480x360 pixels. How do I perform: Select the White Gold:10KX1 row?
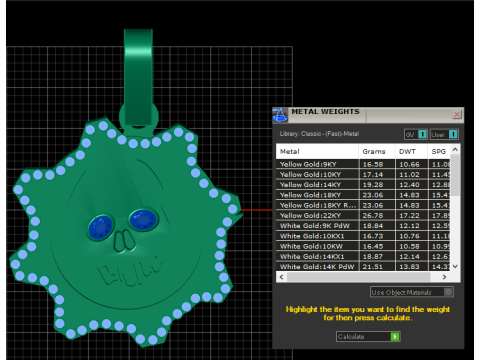coord(363,236)
